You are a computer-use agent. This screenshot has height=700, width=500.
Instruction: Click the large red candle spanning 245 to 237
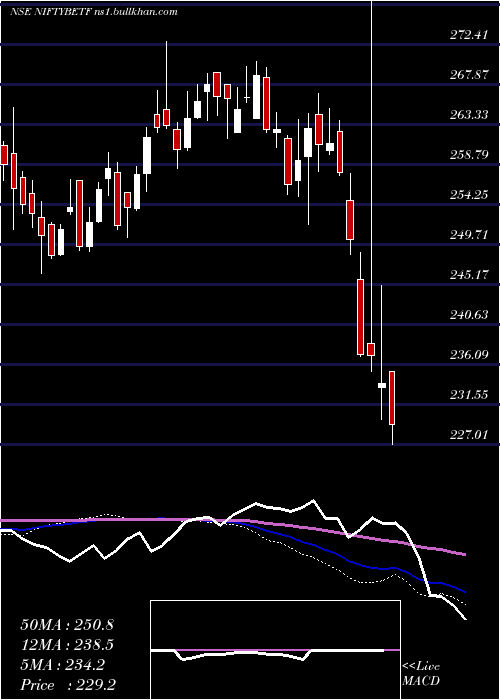click(360, 317)
